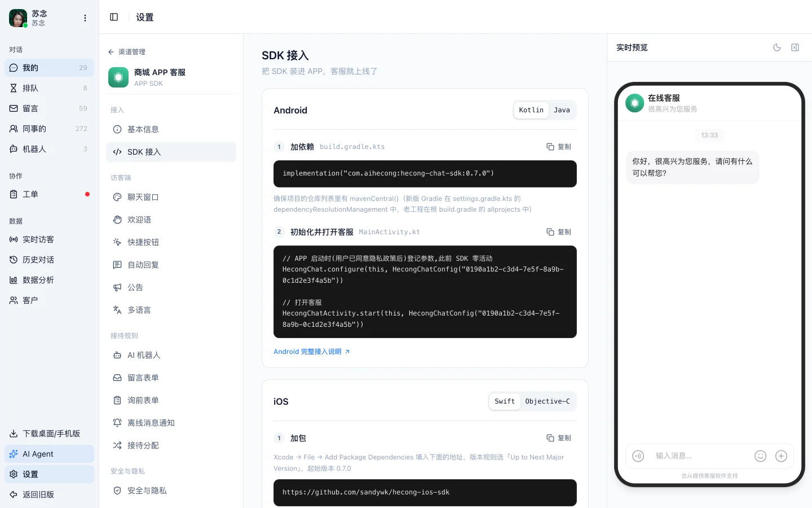Screen dimensions: 812x508
Task: Open AI Agent
Action: point(49,454)
